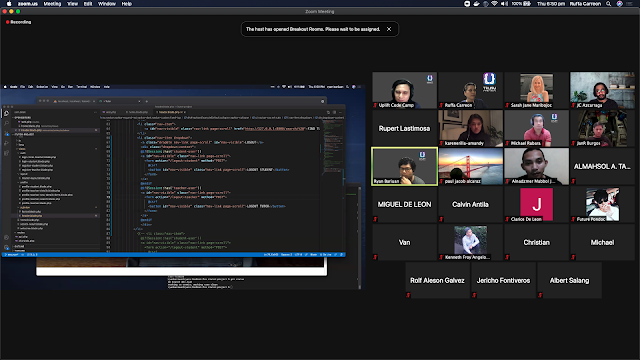
Task: Click muted mic icon on Kenneth Froy Angelo tile
Action: [441, 257]
